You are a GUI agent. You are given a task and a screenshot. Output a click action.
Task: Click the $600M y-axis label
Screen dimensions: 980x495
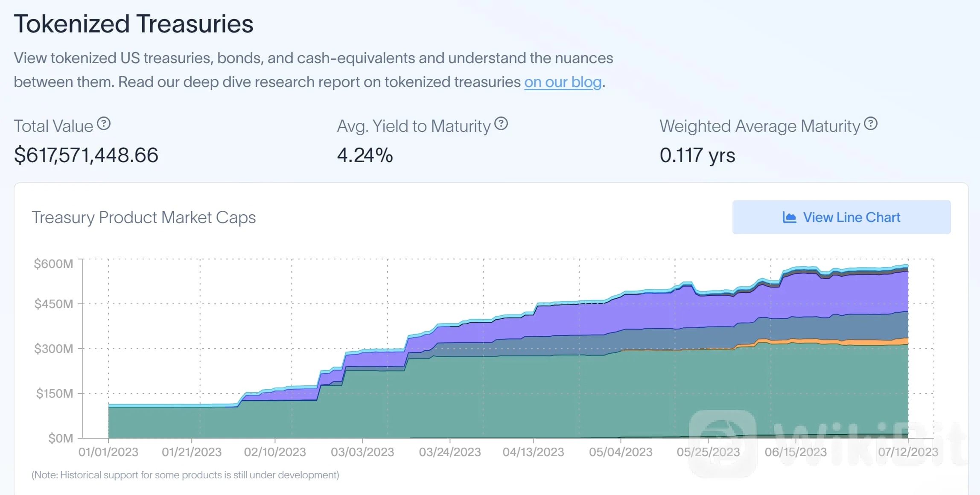point(53,264)
